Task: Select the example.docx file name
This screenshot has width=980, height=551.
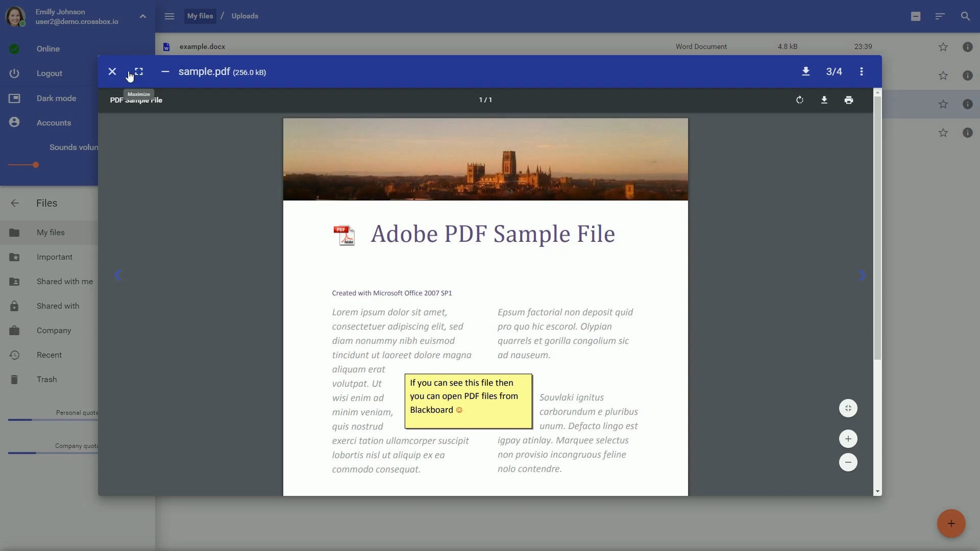Action: 202,47
